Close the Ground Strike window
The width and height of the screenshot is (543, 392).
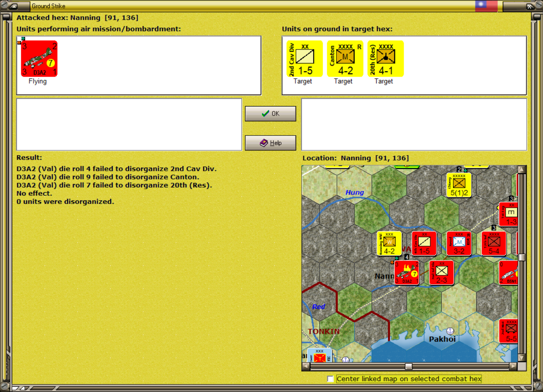(529, 6)
